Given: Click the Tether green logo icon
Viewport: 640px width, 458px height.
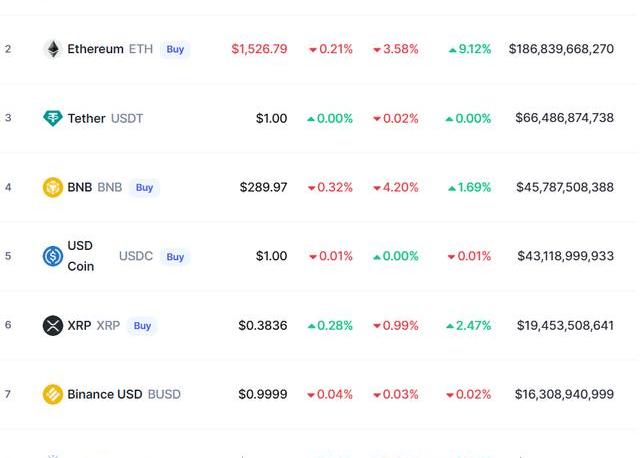Looking at the screenshot, I should point(53,118).
